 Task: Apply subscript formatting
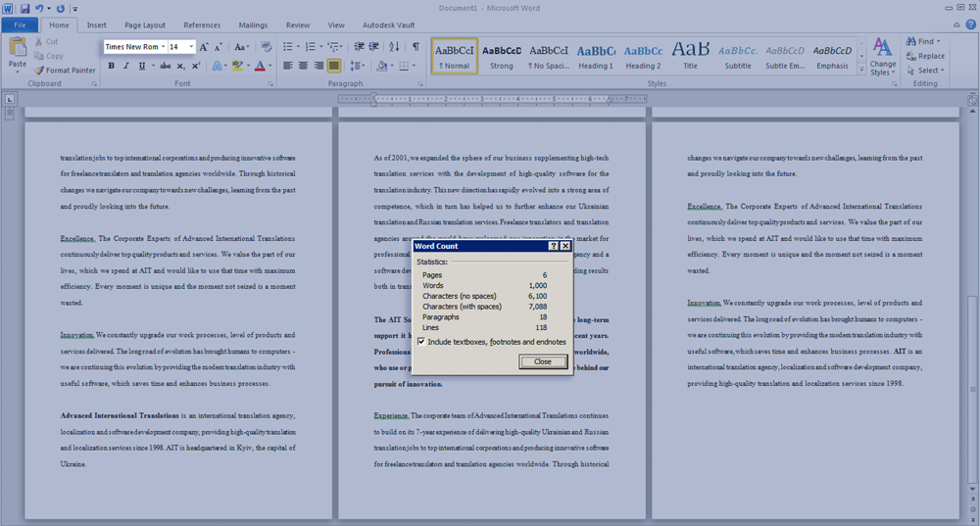pyautogui.click(x=180, y=66)
